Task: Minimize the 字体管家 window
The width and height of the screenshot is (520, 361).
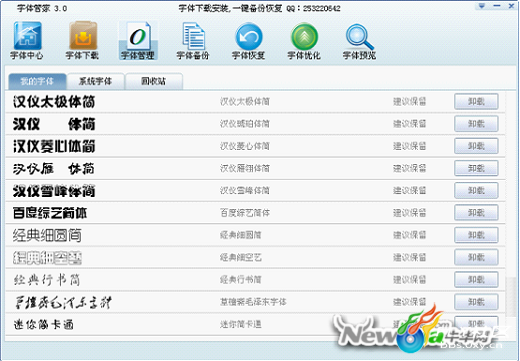Action: point(497,6)
